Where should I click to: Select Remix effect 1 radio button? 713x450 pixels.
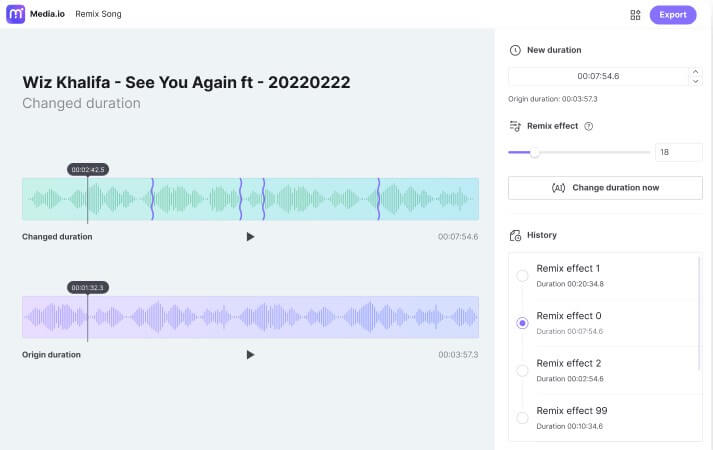click(x=522, y=275)
